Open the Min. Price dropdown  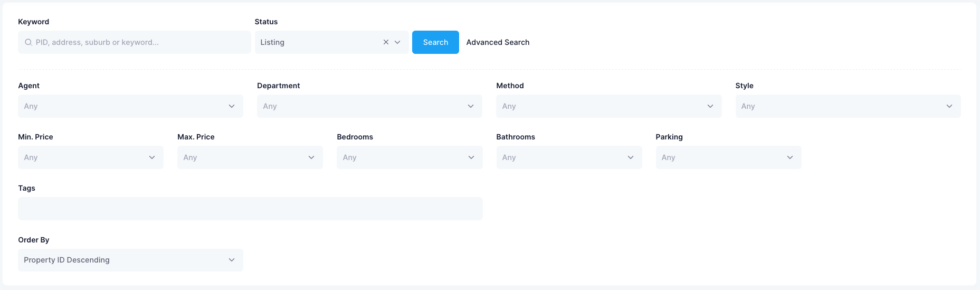point(91,157)
